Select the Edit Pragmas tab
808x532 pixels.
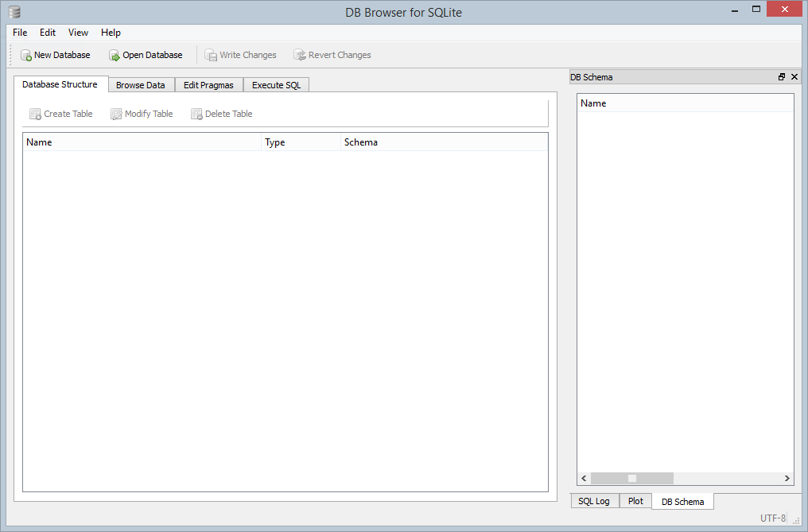point(208,85)
